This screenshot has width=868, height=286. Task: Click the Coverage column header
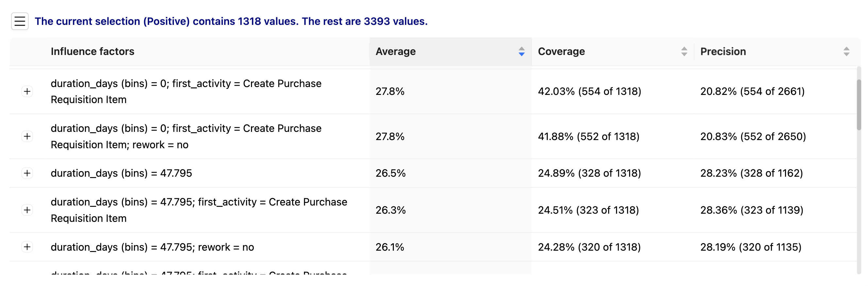(612, 52)
